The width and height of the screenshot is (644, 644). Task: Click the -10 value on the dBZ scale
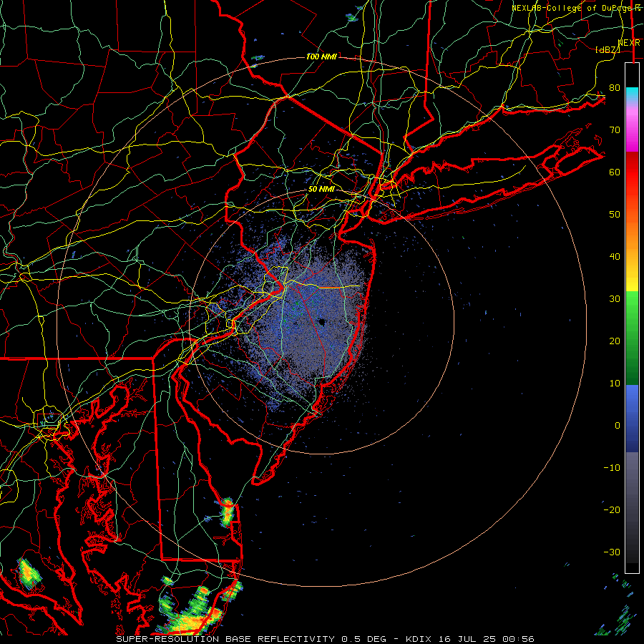click(612, 467)
